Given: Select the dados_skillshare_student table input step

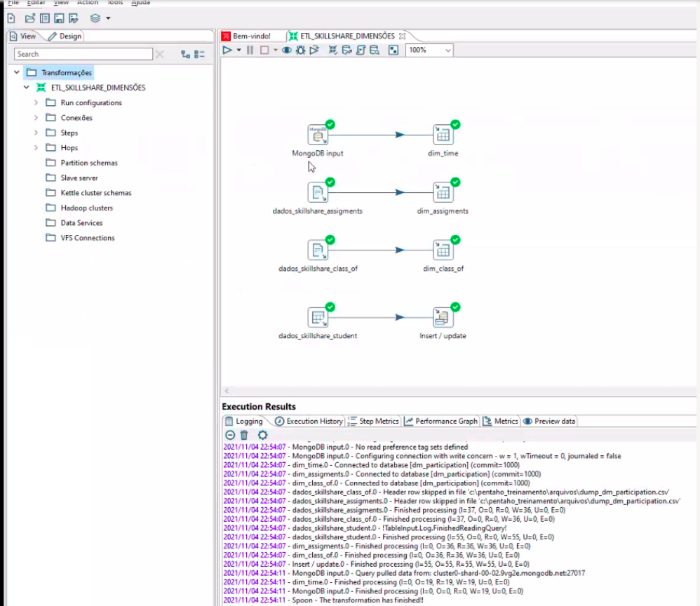Looking at the screenshot, I should coord(318,317).
